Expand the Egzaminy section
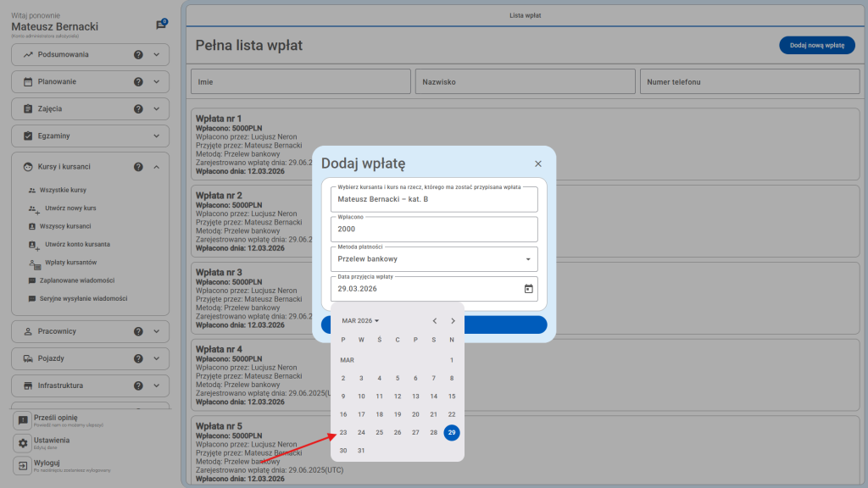Image resolution: width=868 pixels, height=488 pixels. (156, 136)
